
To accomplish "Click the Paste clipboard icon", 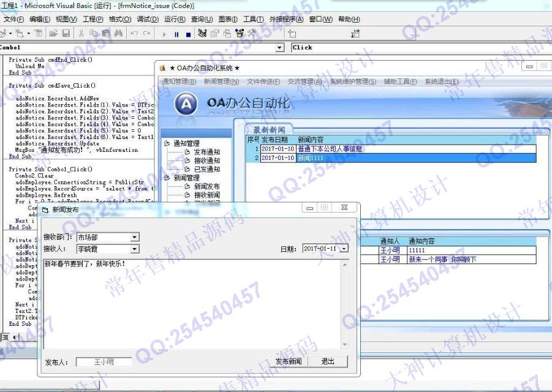I will (x=106, y=34).
